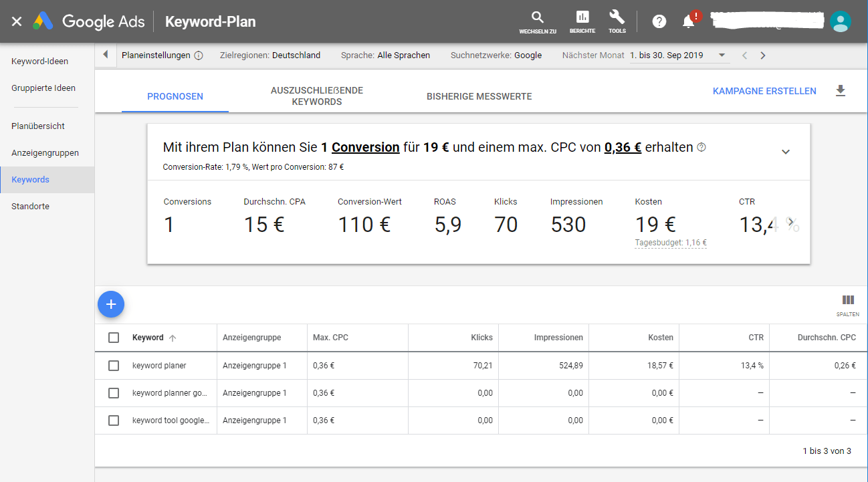
Task: Download the keyword plan forecast
Action: click(x=841, y=91)
